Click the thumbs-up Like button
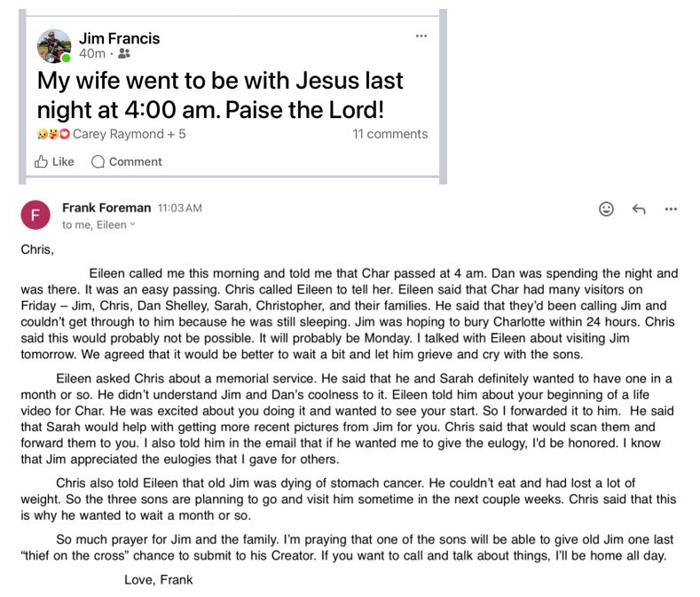 pyautogui.click(x=54, y=161)
